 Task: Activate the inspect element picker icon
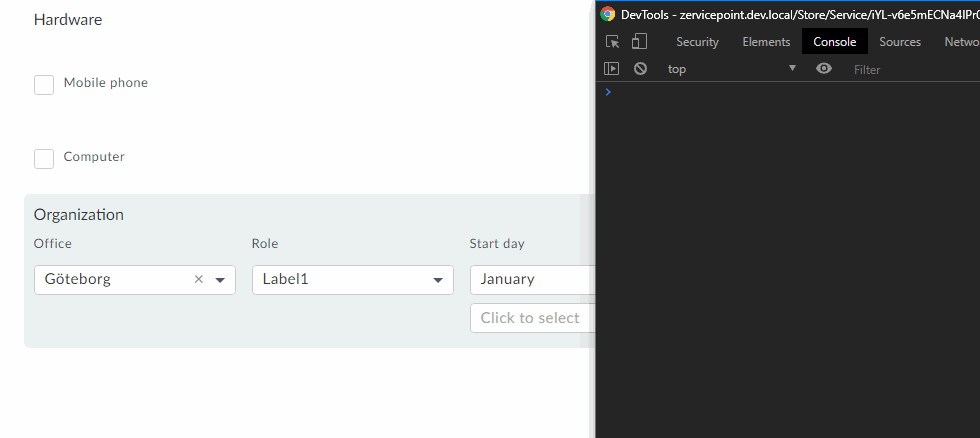613,42
